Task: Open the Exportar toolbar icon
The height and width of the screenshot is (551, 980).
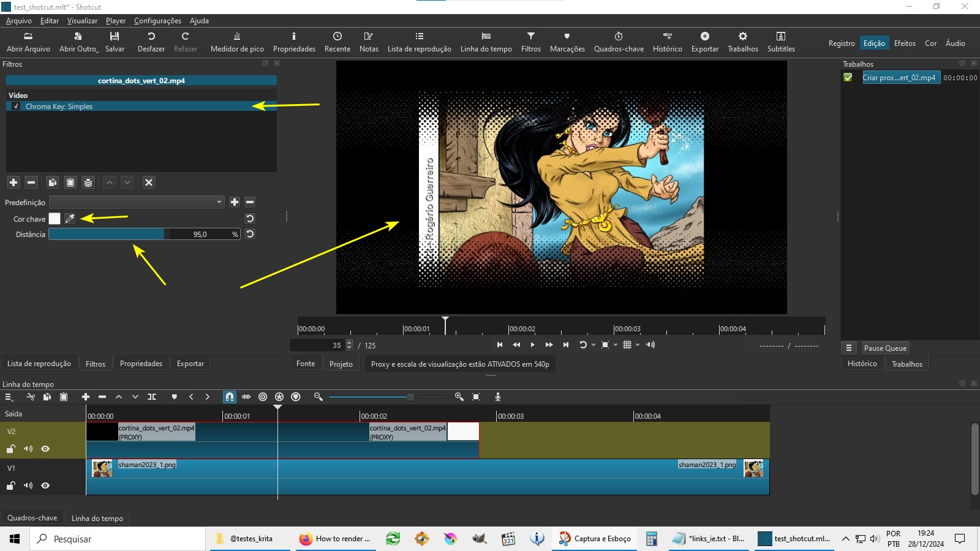Action: tap(704, 42)
